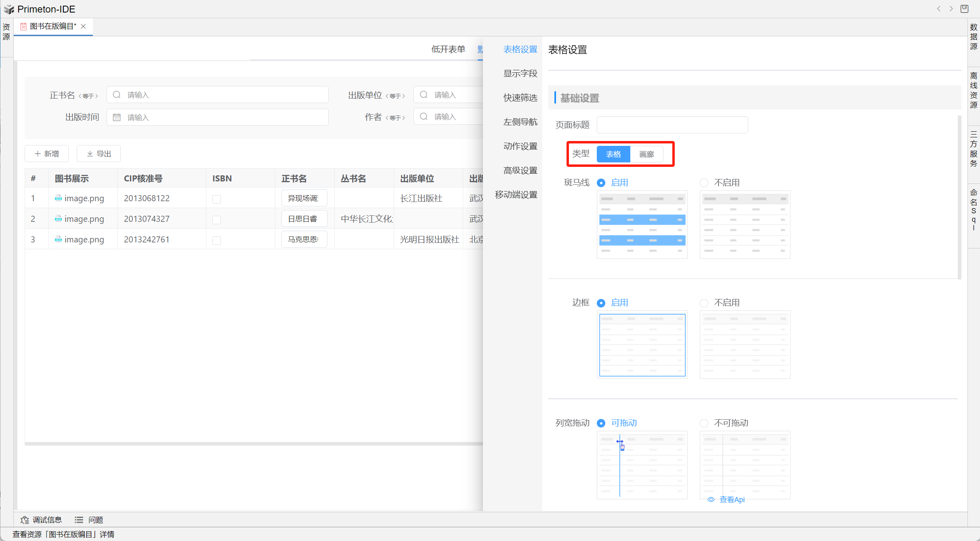
Task: Click the 页面标题 input field
Action: click(672, 125)
